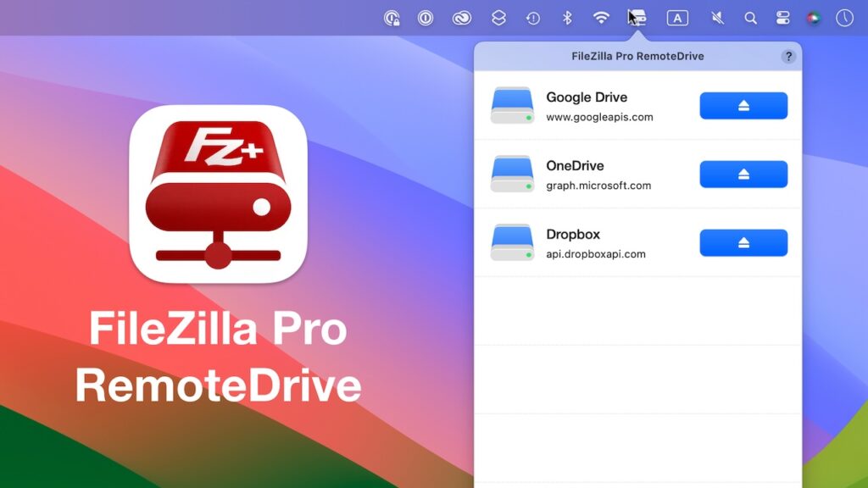
Task: Eject the OneDrive remote drive
Action: [x=743, y=174]
